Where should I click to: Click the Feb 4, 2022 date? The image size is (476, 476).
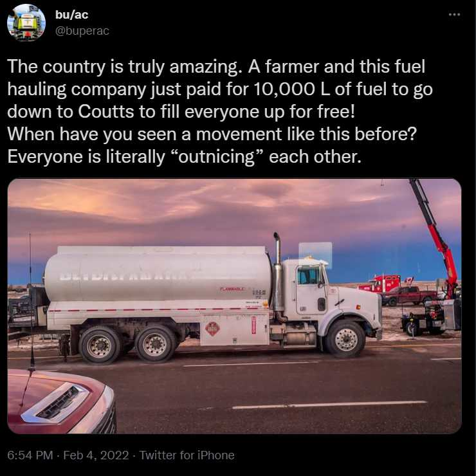click(96, 455)
